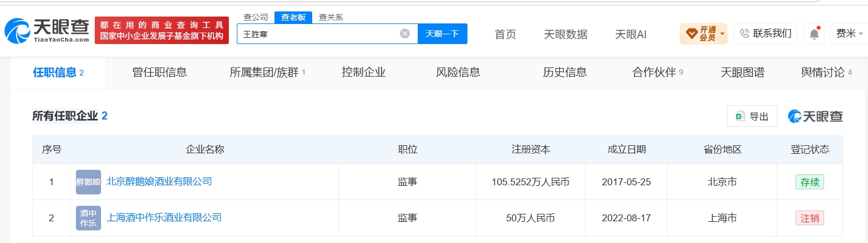Click the red promotional banner
The height and width of the screenshot is (243, 868).
pos(162,30)
